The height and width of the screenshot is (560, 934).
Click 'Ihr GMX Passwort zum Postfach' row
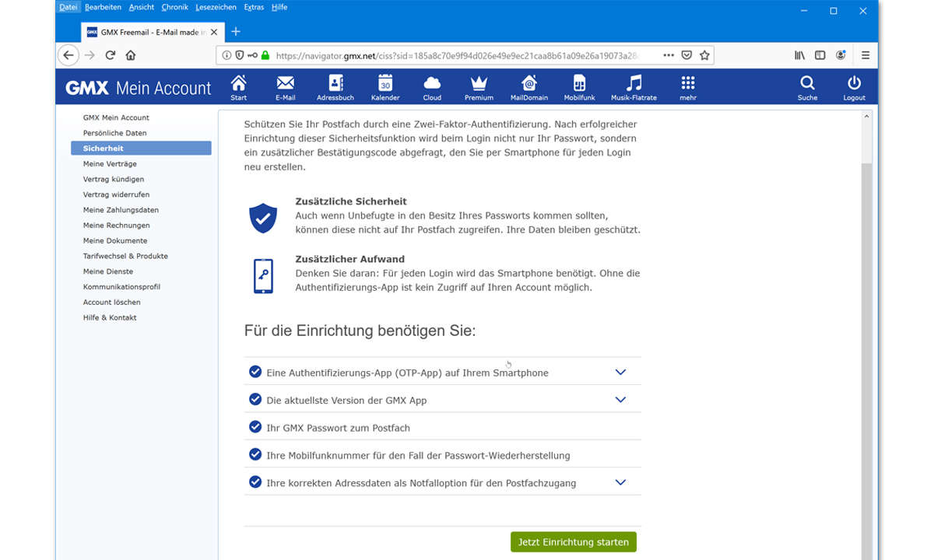pyautogui.click(x=442, y=427)
